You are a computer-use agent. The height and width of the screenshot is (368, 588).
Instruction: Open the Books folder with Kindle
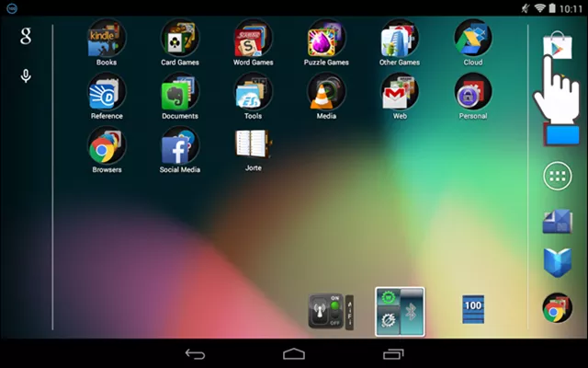click(x=107, y=40)
